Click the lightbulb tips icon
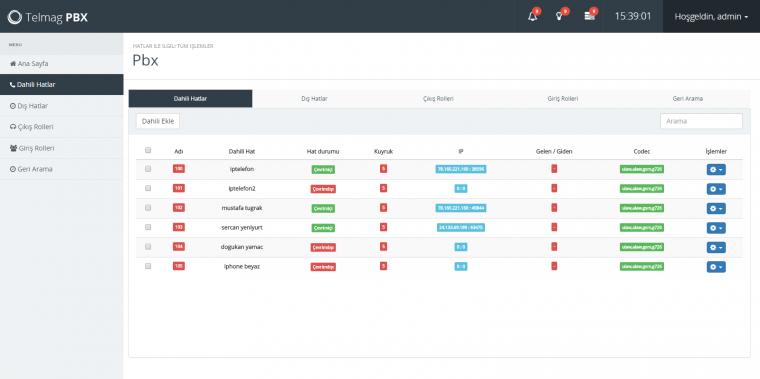 tap(559, 16)
